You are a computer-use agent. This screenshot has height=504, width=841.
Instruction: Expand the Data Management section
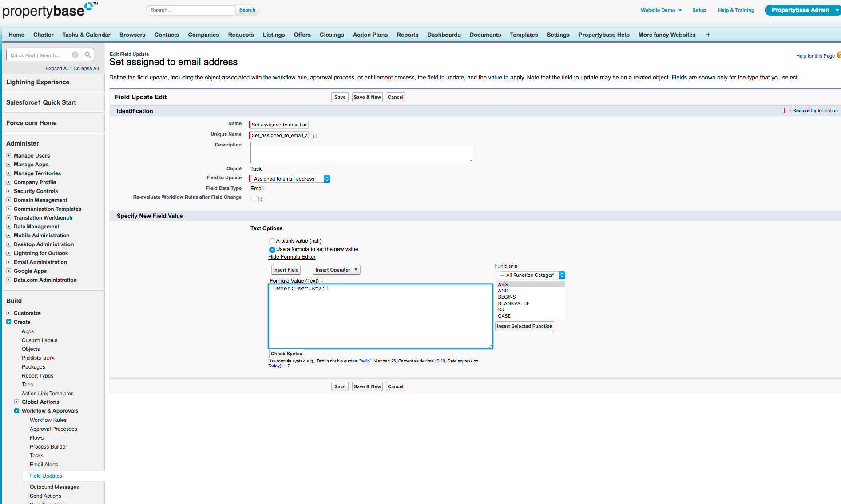[x=8, y=227]
